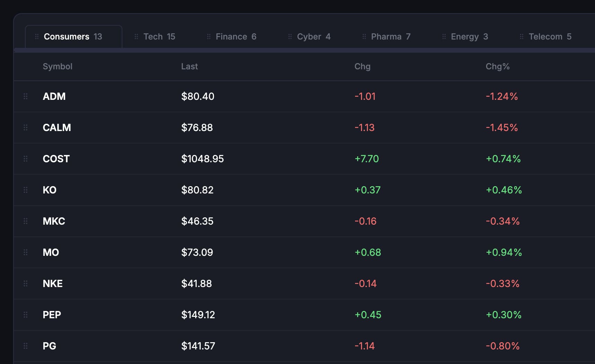
Task: Click the -1.24% change percent
Action: [x=502, y=96]
